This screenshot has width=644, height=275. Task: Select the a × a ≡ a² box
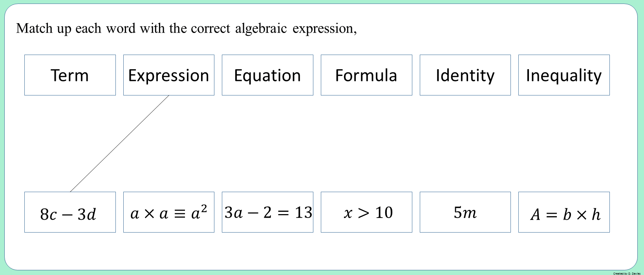pyautogui.click(x=169, y=212)
